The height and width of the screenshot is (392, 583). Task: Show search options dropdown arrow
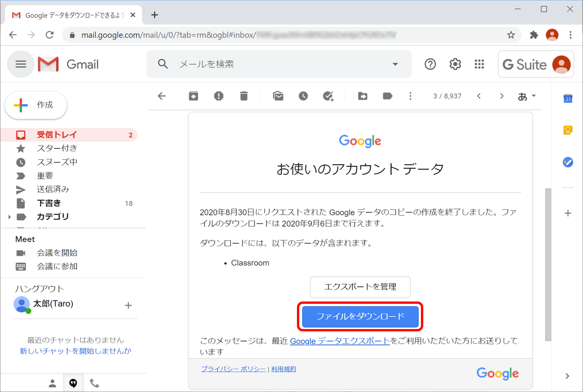click(395, 64)
